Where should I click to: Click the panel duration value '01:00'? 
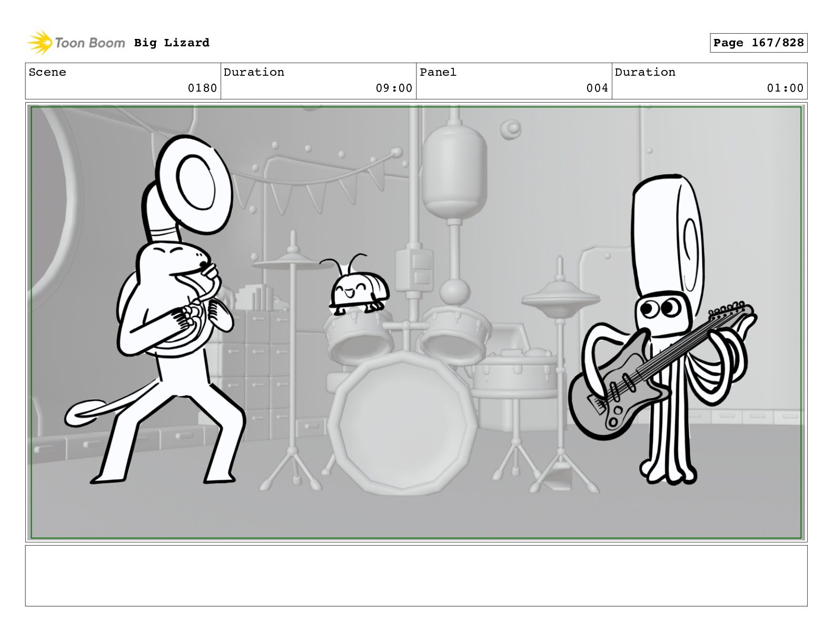click(x=785, y=88)
